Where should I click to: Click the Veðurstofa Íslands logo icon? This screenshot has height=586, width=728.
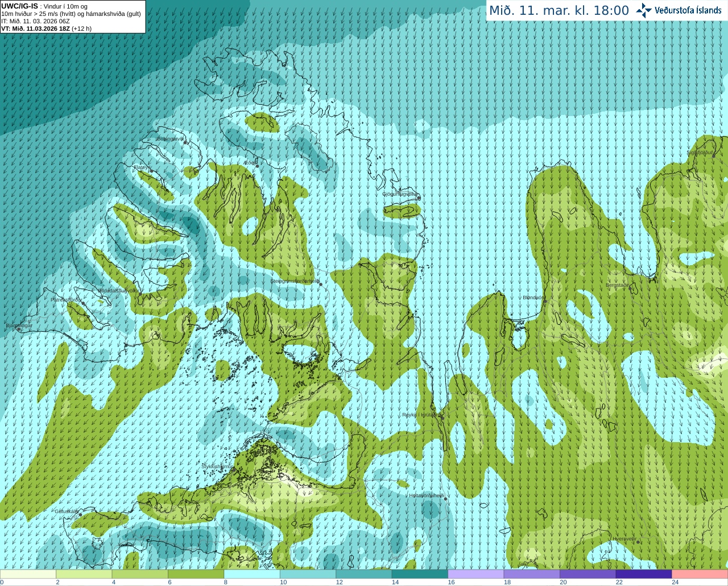click(x=644, y=10)
